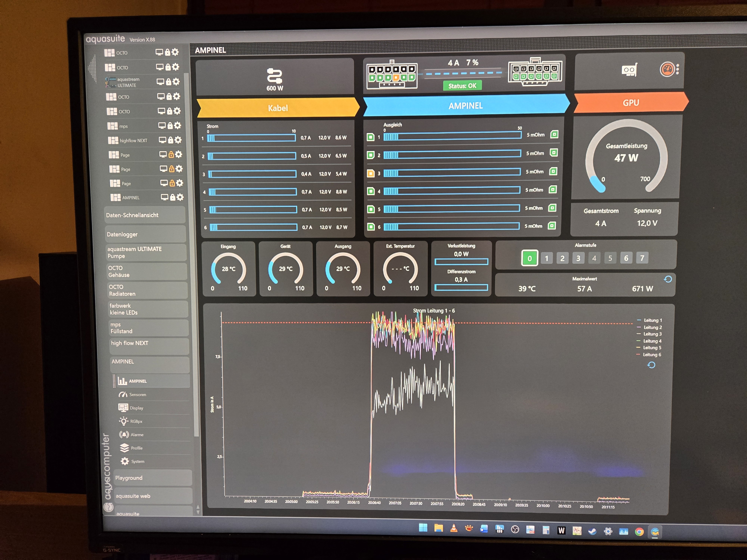
Task: Click the 600 W cable icon
Action: point(275,76)
